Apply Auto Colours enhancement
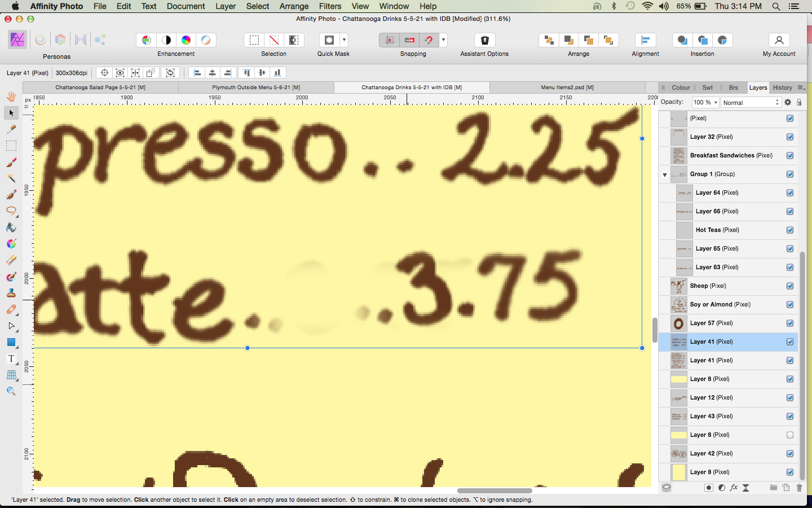The height and width of the screenshot is (508, 812). pyautogui.click(x=186, y=40)
